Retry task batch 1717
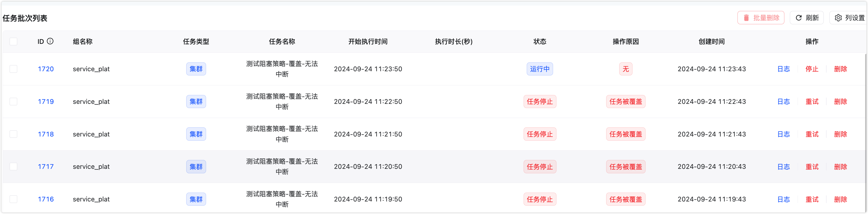Image resolution: width=868 pixels, height=214 pixels. [x=812, y=167]
